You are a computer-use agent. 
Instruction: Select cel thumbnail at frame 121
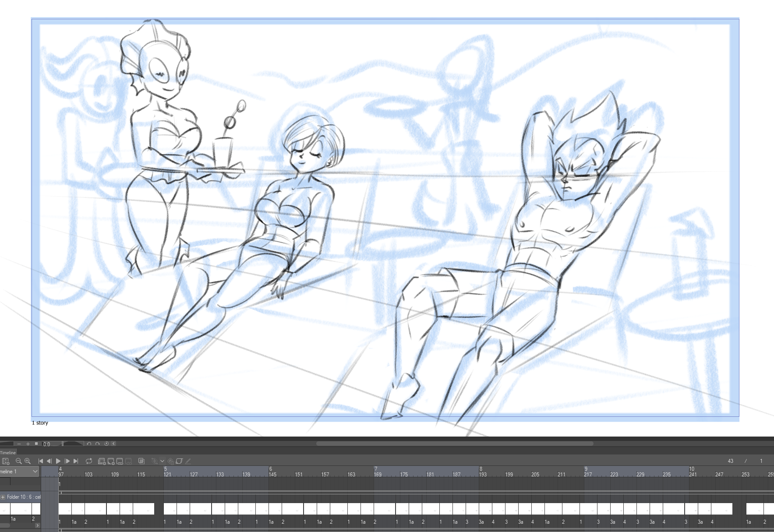tap(170, 509)
